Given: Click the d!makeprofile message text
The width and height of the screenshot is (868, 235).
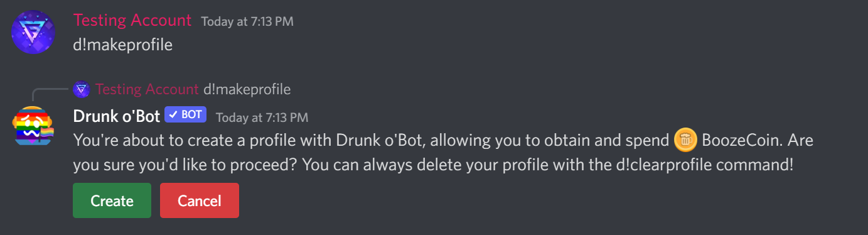Looking at the screenshot, I should point(123,45).
